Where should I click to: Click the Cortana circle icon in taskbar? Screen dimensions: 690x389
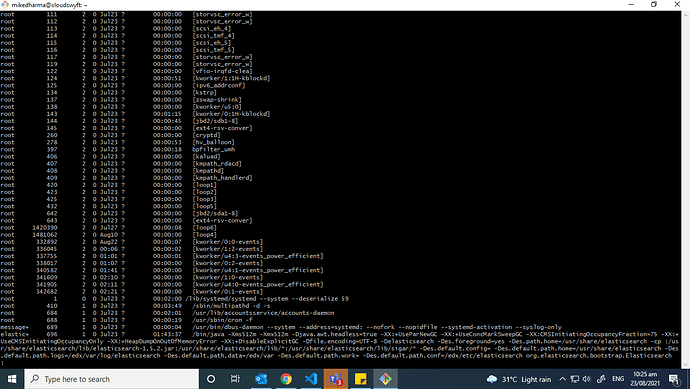(211, 379)
